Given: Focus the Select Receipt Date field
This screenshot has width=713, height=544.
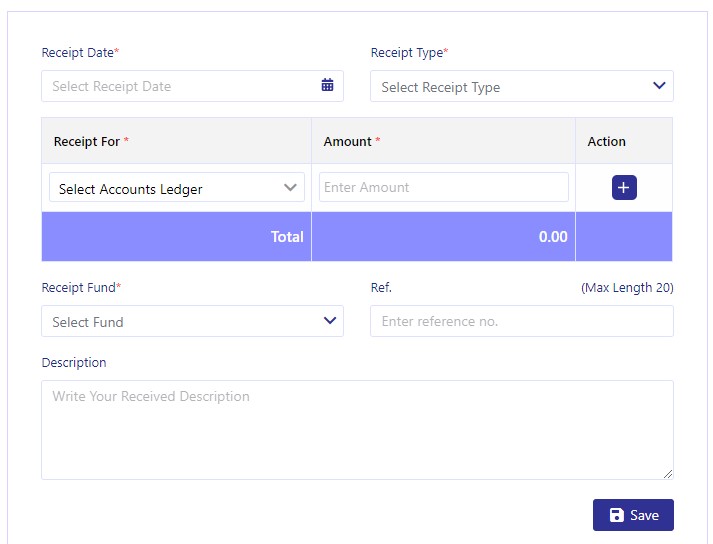Looking at the screenshot, I should point(192,86).
